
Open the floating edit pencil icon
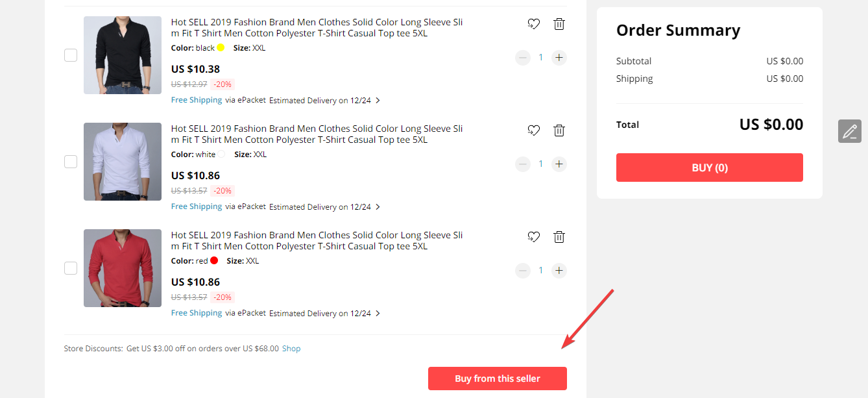coord(850,131)
